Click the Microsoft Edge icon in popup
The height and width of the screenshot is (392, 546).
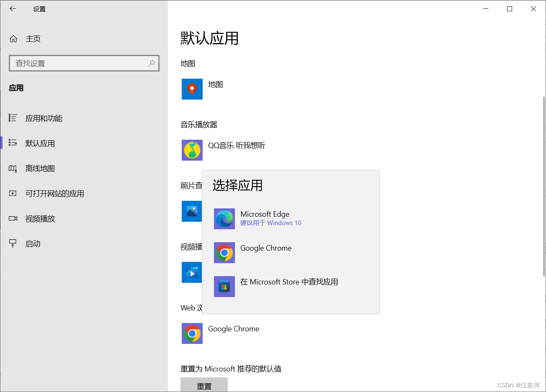(224, 219)
